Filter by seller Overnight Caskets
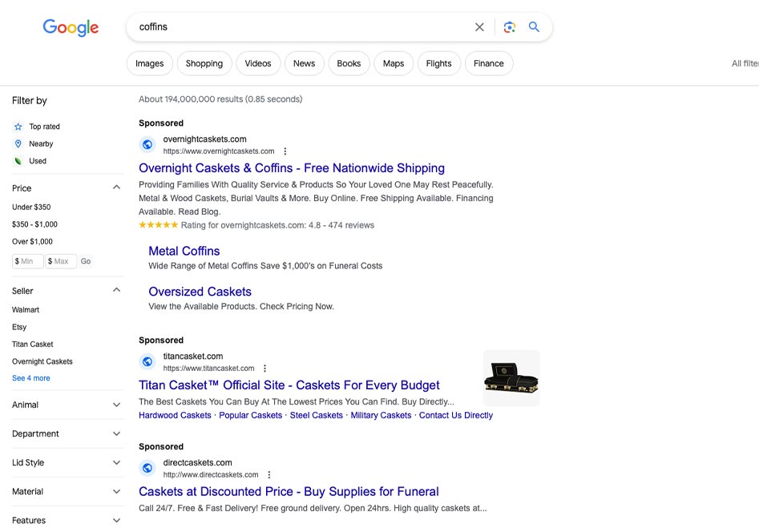This screenshot has height=532, width=759. point(42,361)
